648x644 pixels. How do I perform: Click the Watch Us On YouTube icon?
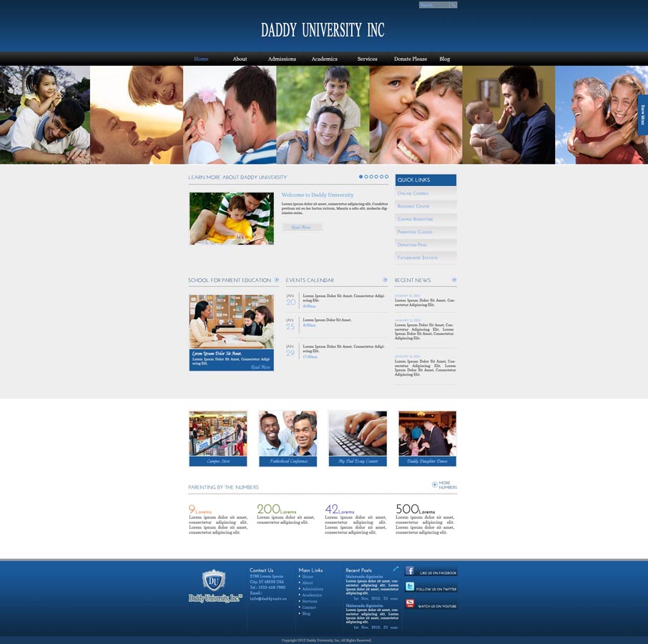409,603
